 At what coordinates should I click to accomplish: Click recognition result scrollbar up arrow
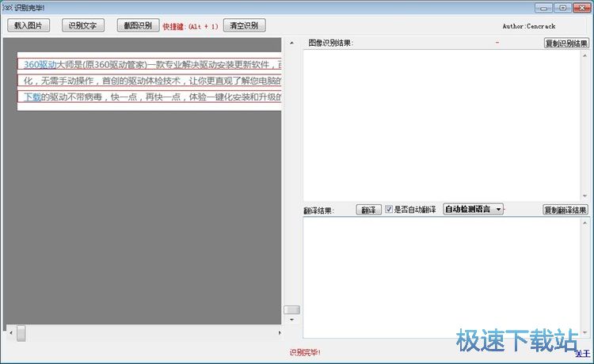click(x=585, y=55)
